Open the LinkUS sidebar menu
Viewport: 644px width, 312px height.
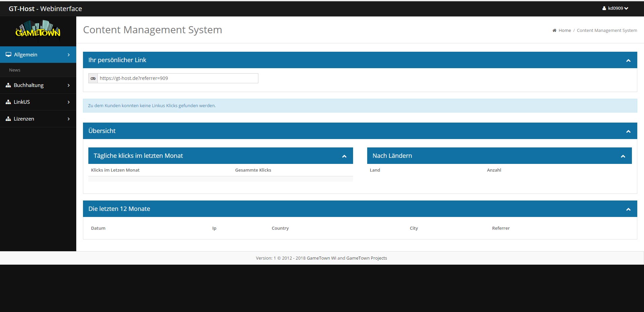(x=38, y=102)
